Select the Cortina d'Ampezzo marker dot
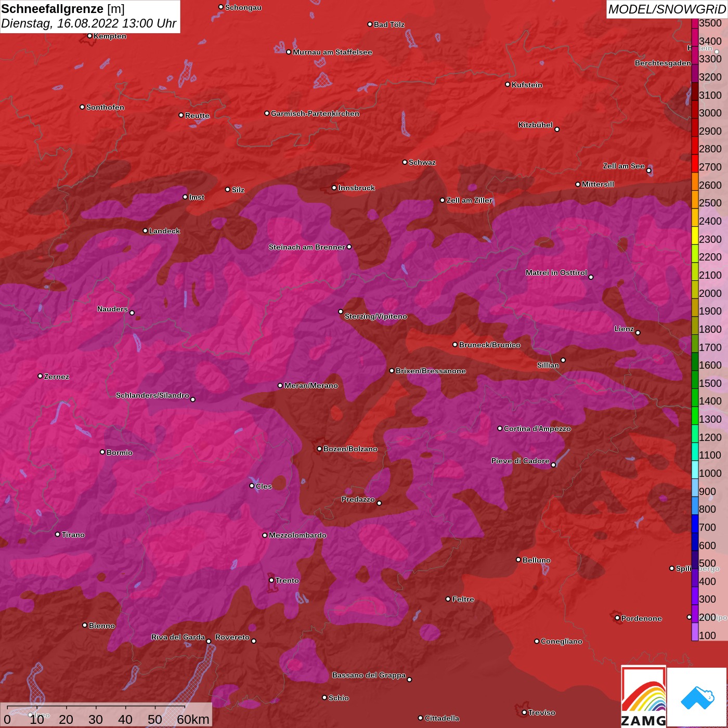This screenshot has width=728, height=728. pos(500,428)
